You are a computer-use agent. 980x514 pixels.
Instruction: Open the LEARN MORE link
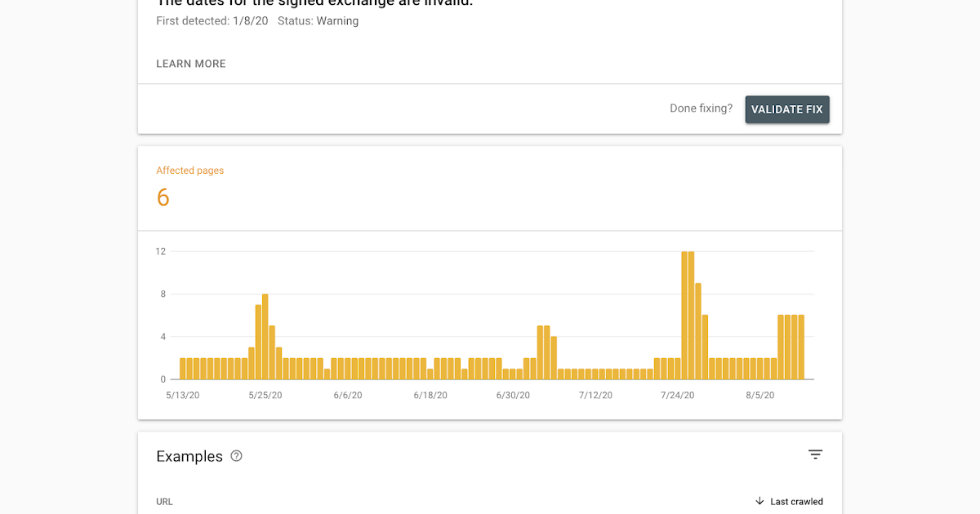(x=191, y=64)
